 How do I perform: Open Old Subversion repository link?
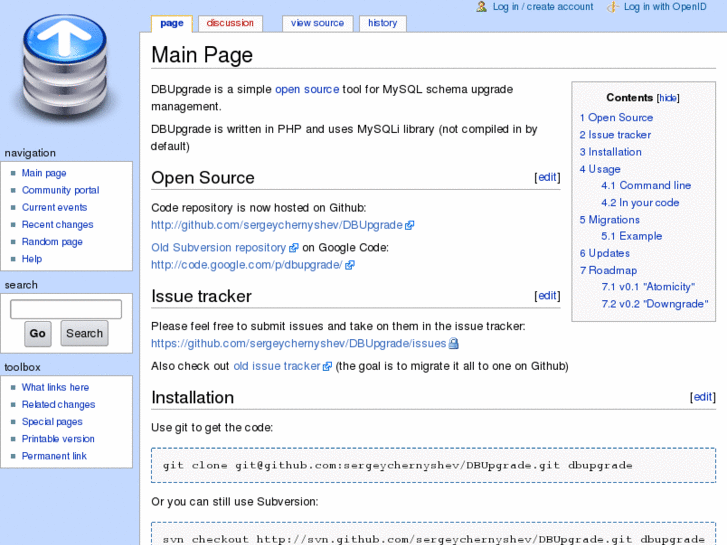218,248
